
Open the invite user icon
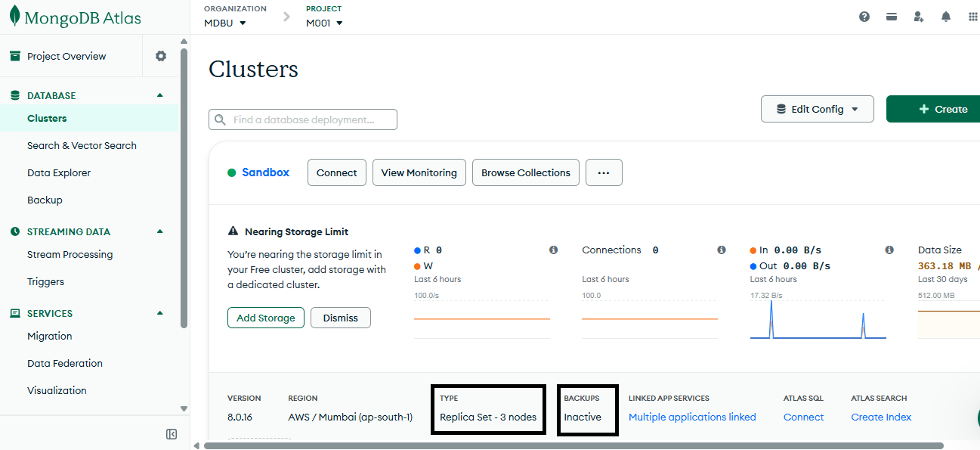[919, 17]
